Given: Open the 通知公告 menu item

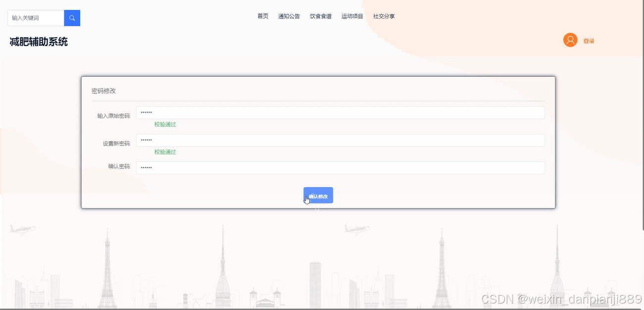Looking at the screenshot, I should (289, 16).
